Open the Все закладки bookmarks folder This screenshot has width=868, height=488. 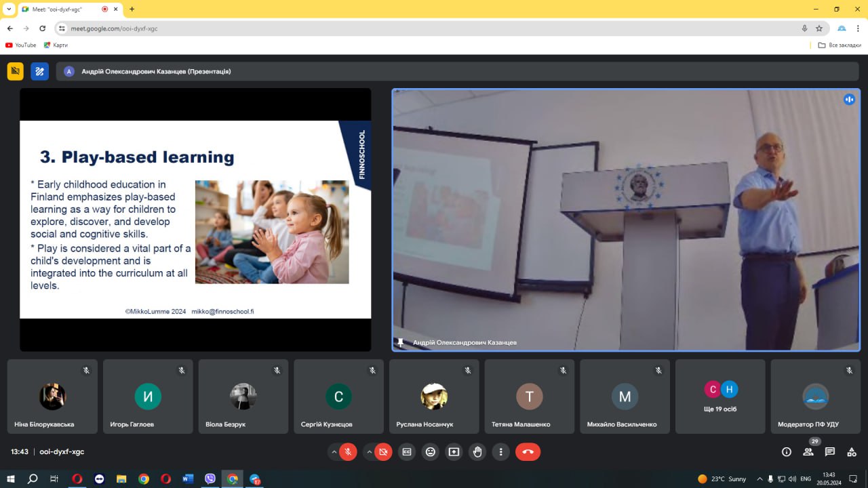pos(839,45)
